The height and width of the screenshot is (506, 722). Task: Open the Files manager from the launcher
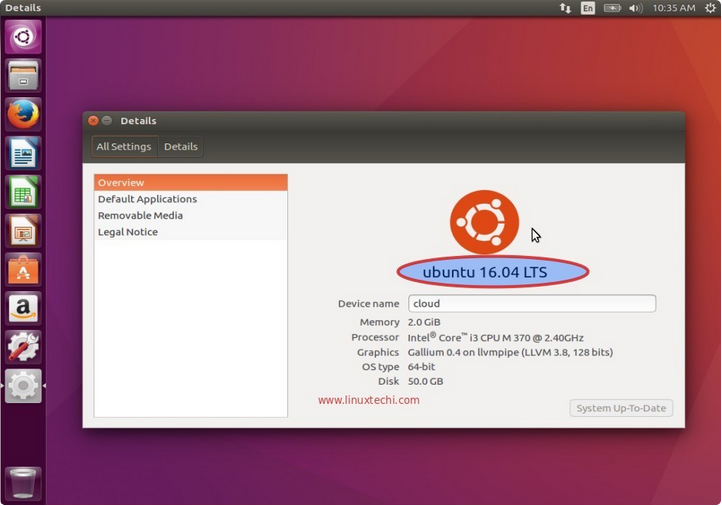coord(23,76)
